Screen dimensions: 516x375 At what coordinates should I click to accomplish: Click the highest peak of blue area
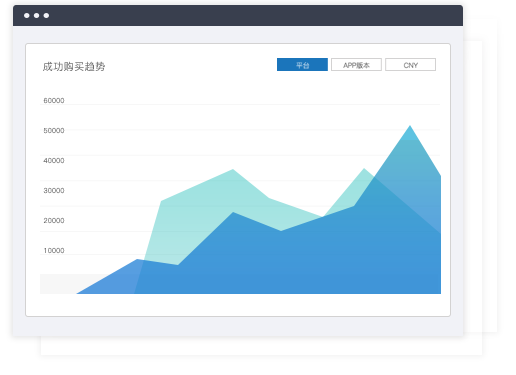point(410,126)
